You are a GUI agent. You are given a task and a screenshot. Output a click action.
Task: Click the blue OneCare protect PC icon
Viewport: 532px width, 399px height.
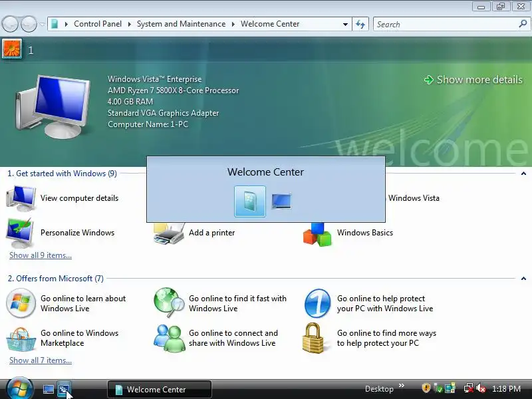coord(317,303)
